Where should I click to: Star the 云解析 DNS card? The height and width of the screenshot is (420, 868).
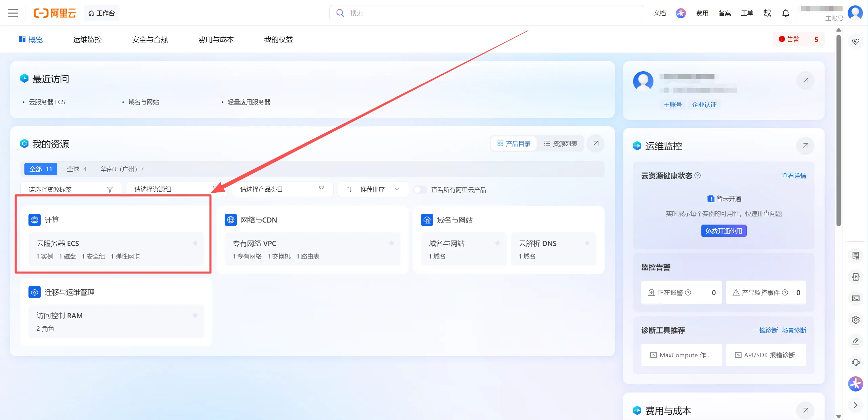[x=587, y=243]
